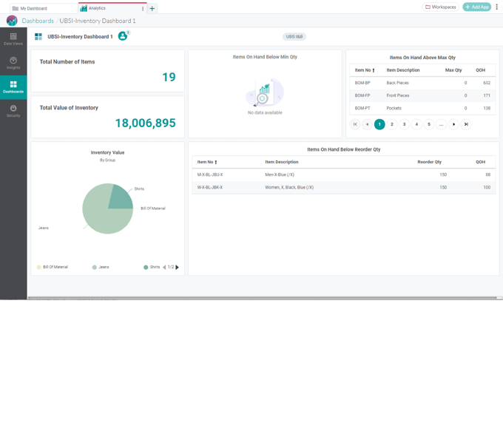503x448 pixels.
Task: Click the horizontal scrollbar at the bottom
Action: point(263,298)
